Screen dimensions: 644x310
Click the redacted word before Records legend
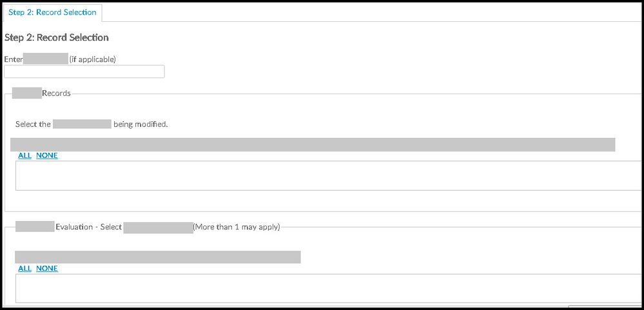click(27, 93)
